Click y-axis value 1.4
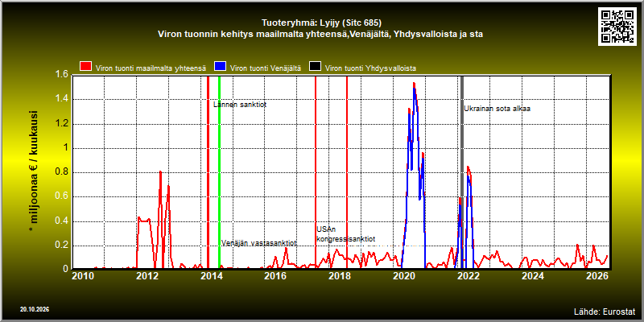This screenshot has height=322, width=644. coord(62,99)
